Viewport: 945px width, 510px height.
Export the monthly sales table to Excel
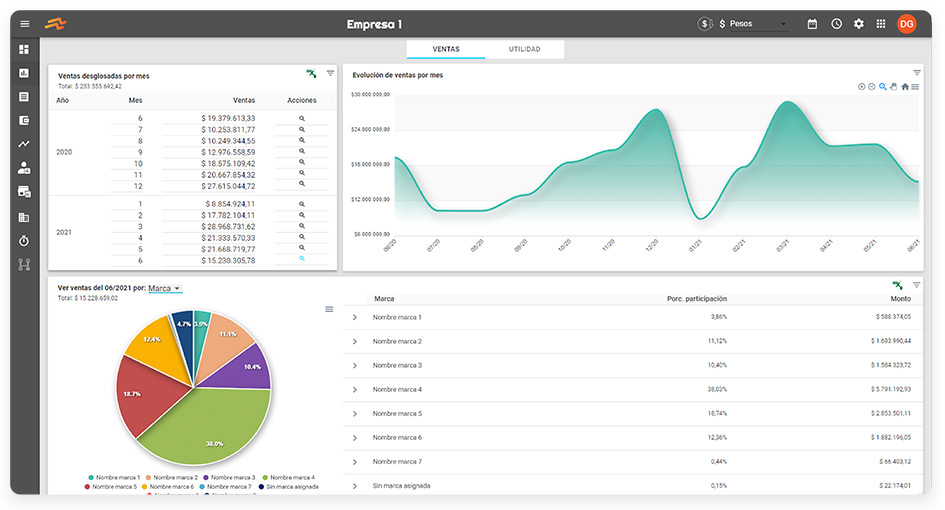coord(311,74)
